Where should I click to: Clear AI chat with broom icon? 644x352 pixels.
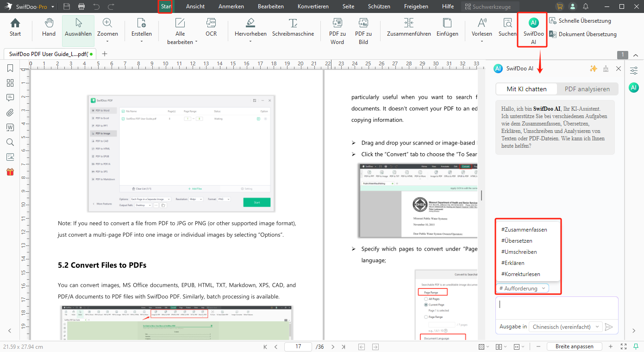(606, 69)
